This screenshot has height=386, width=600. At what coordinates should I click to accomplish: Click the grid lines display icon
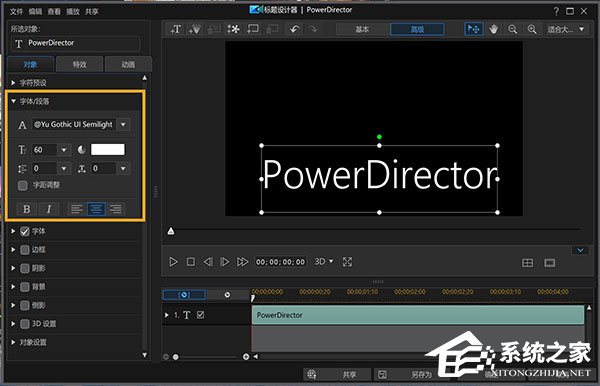pyautogui.click(x=528, y=263)
